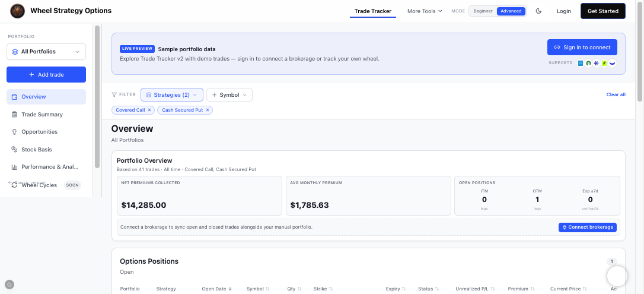Image resolution: width=644 pixels, height=294 pixels.
Task: Click the small round icon at bottom-left corner
Action: click(x=9, y=284)
